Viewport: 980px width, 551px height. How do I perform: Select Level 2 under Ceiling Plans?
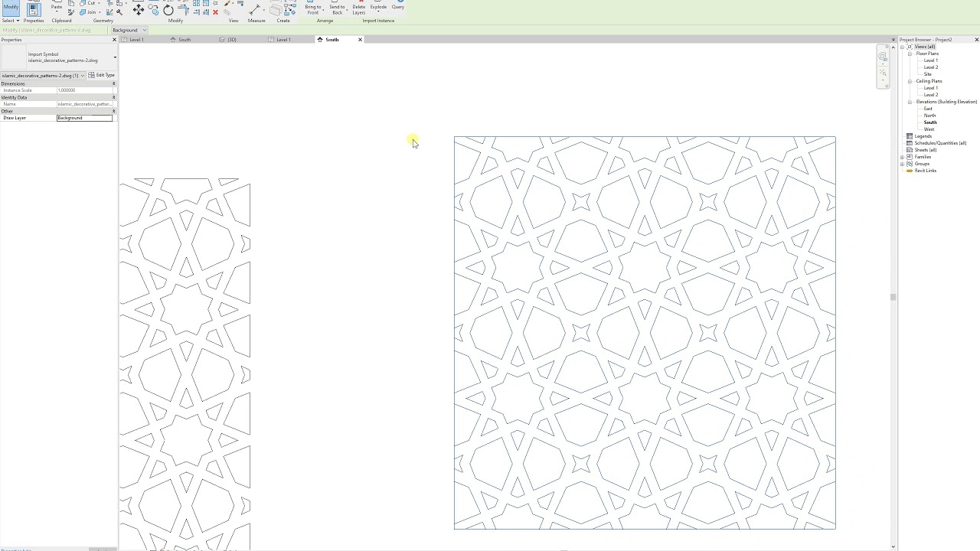point(930,95)
